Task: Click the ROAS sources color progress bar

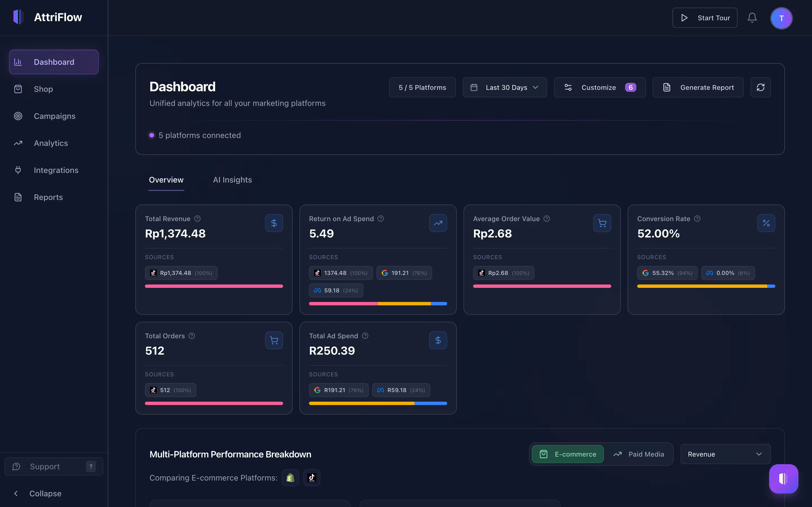Action: coord(378,303)
